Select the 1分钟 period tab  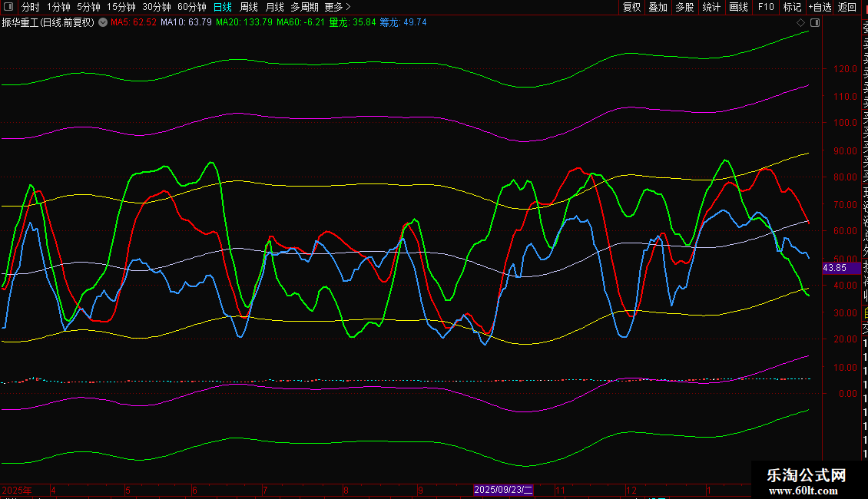(58, 7)
